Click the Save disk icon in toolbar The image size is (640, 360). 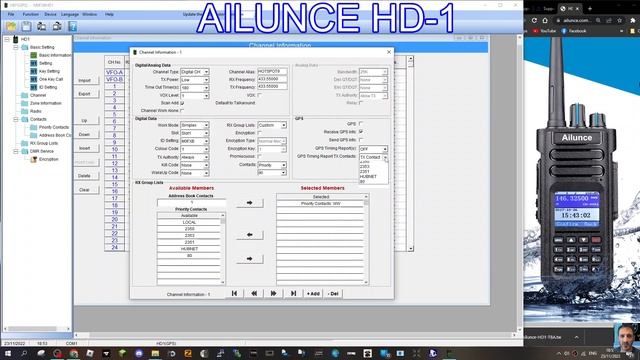click(x=27, y=27)
